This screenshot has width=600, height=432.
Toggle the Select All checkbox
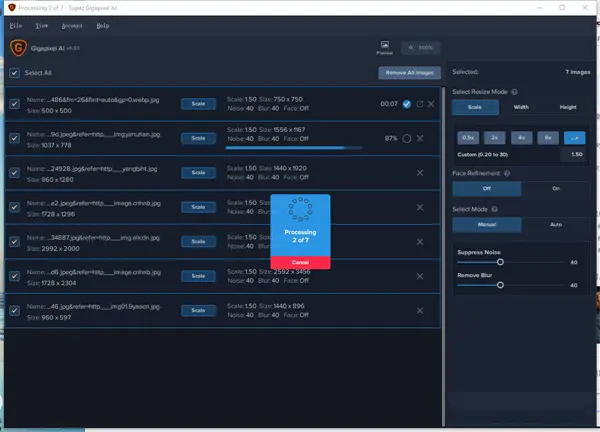(14, 73)
